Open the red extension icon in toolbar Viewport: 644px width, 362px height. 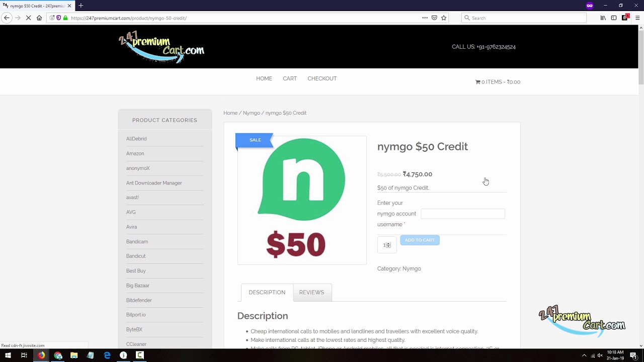625,17
